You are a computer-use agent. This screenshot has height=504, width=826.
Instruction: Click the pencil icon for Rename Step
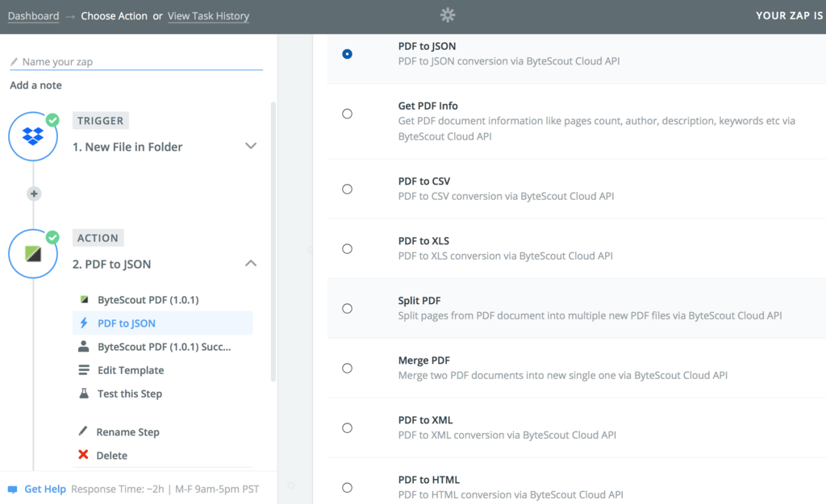click(x=83, y=431)
